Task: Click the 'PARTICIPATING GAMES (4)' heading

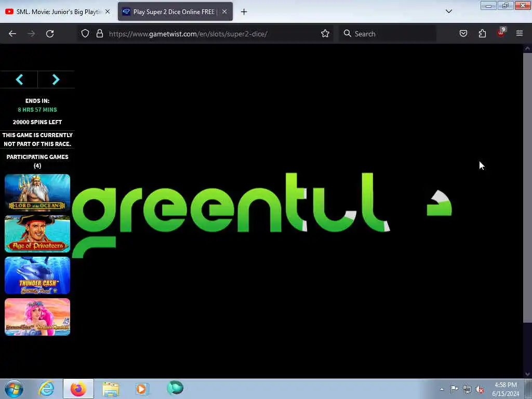Action: 37,161
